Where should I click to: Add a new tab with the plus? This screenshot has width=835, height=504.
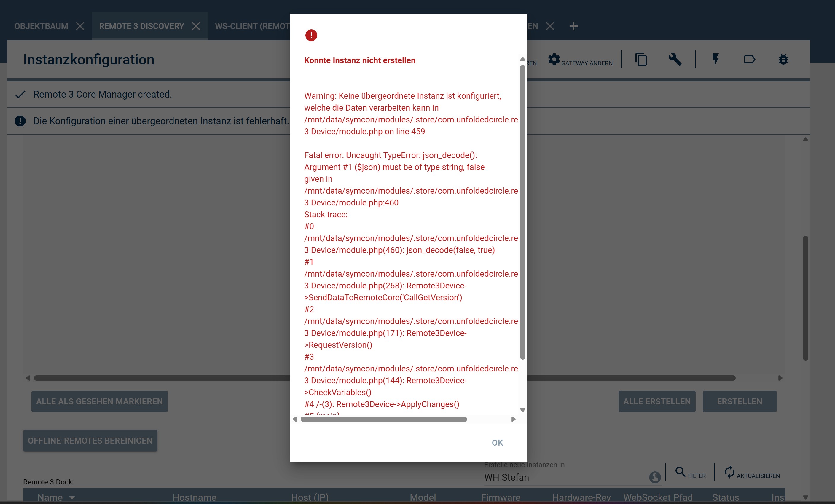click(x=573, y=26)
